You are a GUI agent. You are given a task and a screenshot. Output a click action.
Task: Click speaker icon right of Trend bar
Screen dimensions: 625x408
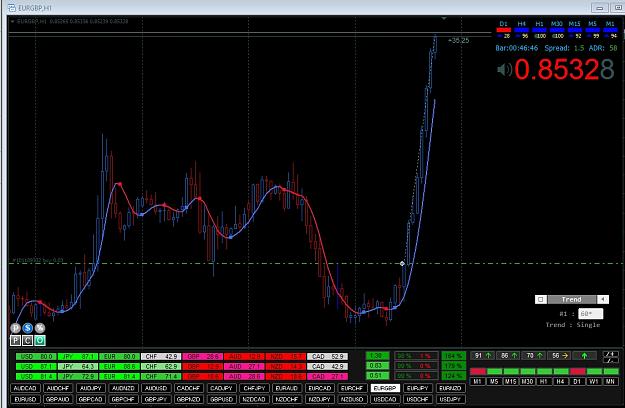click(x=603, y=299)
